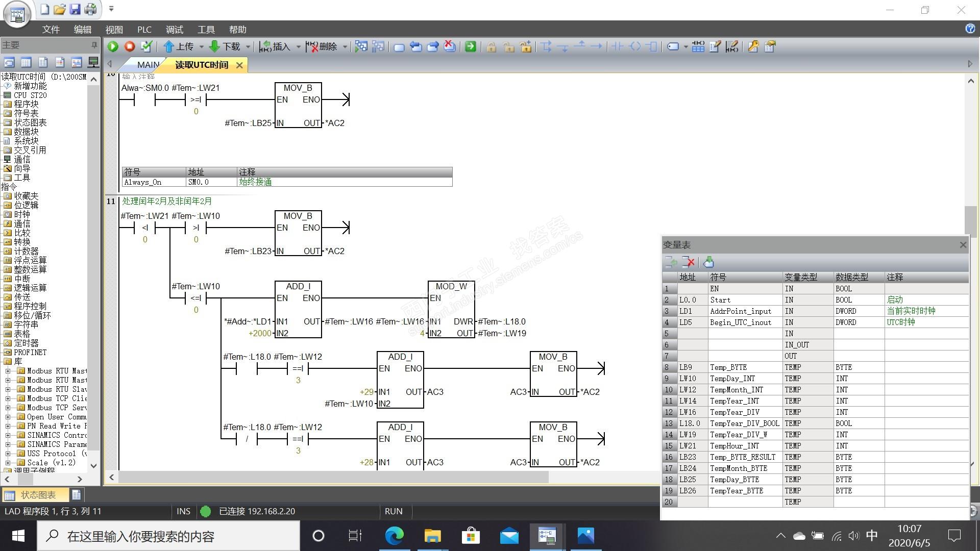Close the 变量表 variable table panel
Viewport: 980px width, 551px height.
[963, 245]
